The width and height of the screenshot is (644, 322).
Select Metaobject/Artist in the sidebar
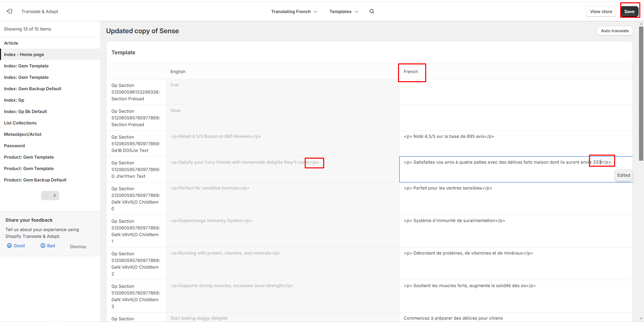[x=22, y=134]
